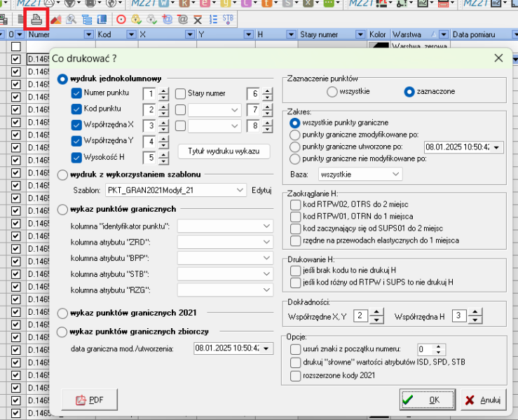
Task: Open the data graniczna mod./utworzenia date dropdown
Action: point(266,348)
